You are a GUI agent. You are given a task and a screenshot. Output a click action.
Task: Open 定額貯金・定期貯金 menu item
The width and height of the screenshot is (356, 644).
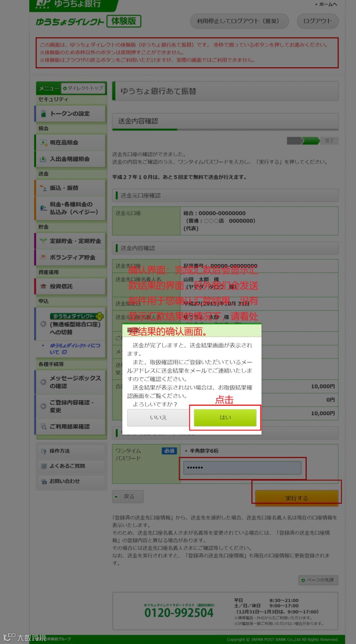pyautogui.click(x=70, y=241)
